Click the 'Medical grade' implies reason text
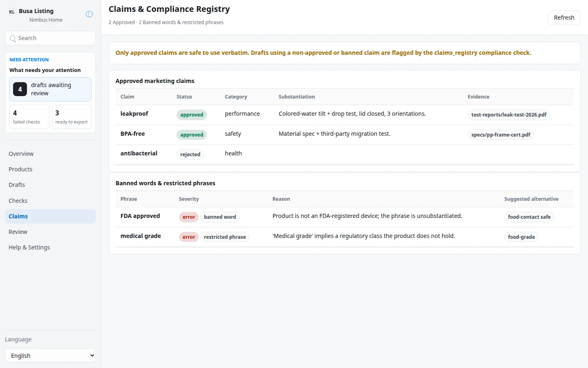This screenshot has height=368, width=588. [x=363, y=236]
